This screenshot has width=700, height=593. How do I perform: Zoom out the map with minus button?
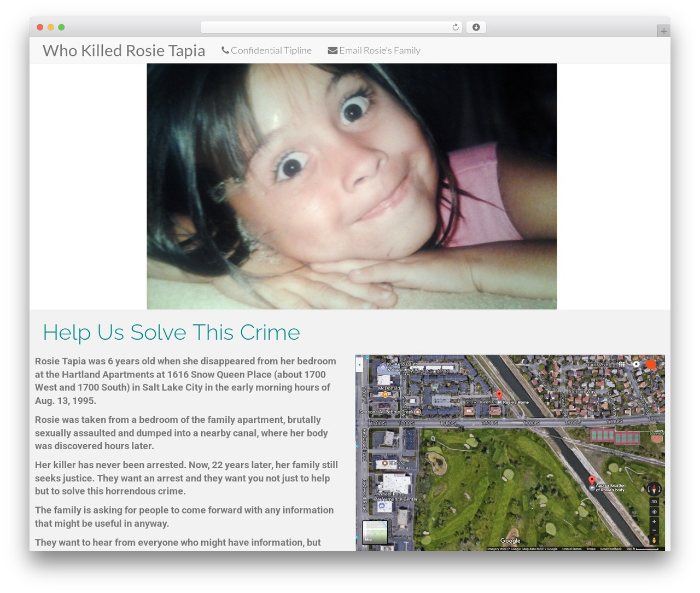(x=654, y=531)
